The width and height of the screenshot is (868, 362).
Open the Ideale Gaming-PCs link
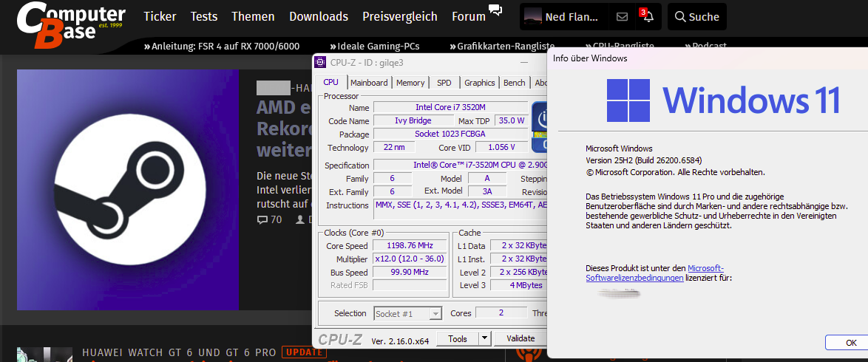[375, 47]
